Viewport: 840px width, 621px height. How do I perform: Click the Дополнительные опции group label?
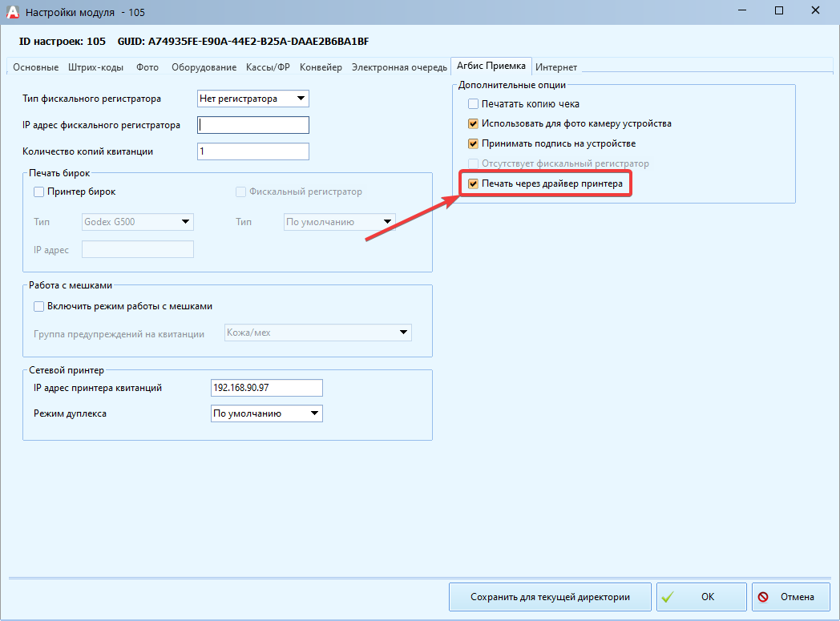pos(511,85)
